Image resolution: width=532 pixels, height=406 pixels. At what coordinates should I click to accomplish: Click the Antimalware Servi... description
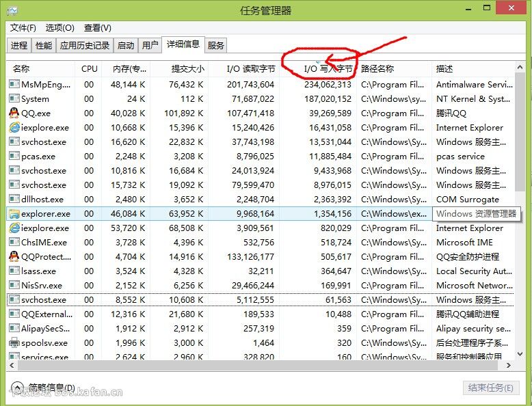(x=475, y=85)
